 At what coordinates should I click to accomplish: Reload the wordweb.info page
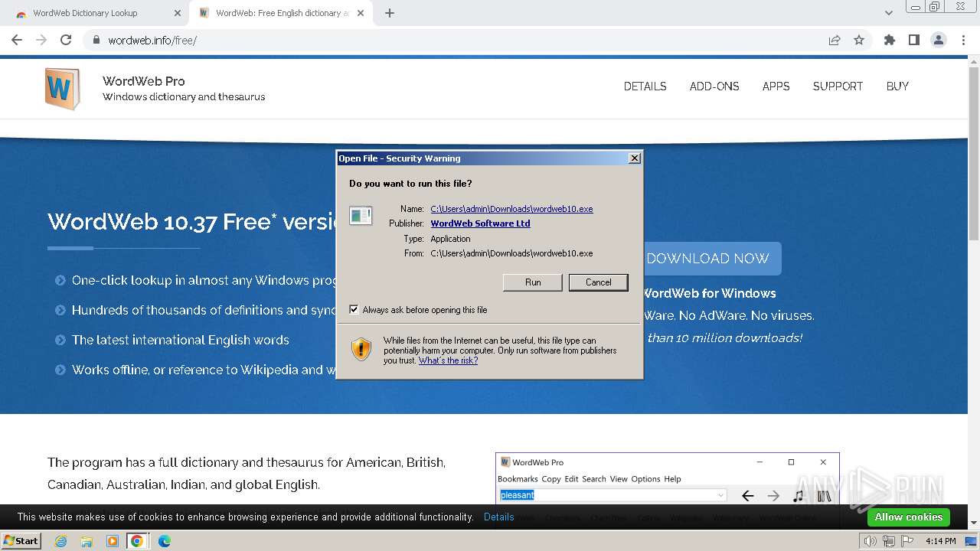tap(66, 40)
